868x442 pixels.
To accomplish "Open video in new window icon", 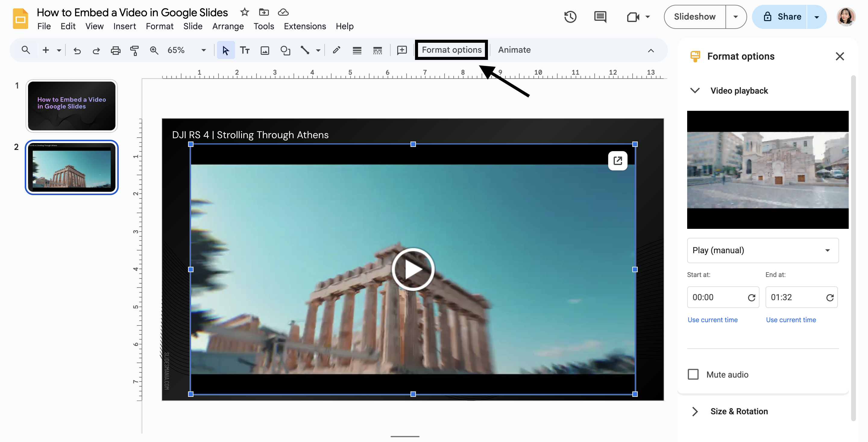I will pos(617,160).
